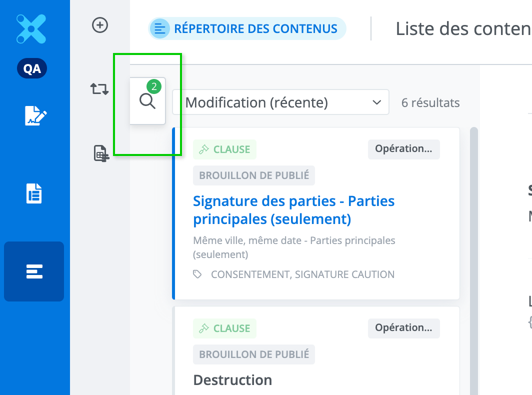Open the Modification (récente) sort dropdown
Image resolution: width=532 pixels, height=395 pixels.
pos(280,102)
